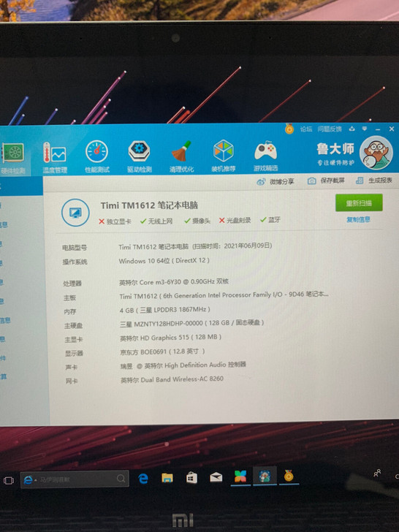Open the People icon in system tray

377,473
